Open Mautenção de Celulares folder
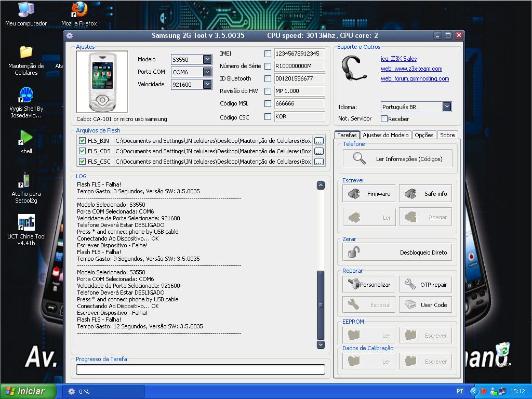Image resolution: width=532 pixels, height=399 pixels. pyautogui.click(x=26, y=60)
